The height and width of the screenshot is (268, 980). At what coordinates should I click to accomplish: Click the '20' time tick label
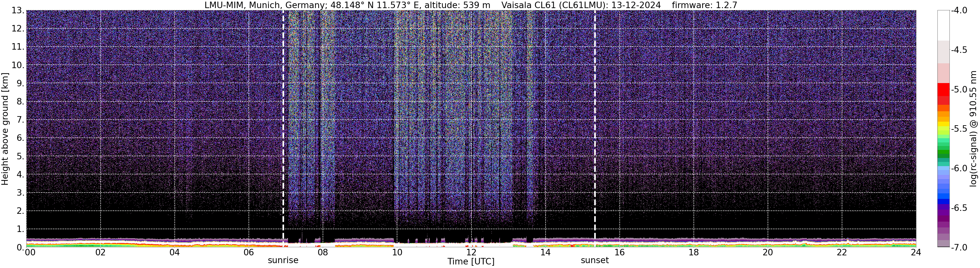768,252
